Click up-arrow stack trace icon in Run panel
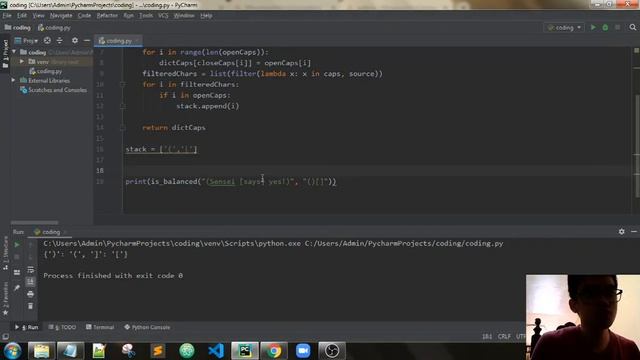The width and height of the screenshot is (640, 360). [31, 244]
